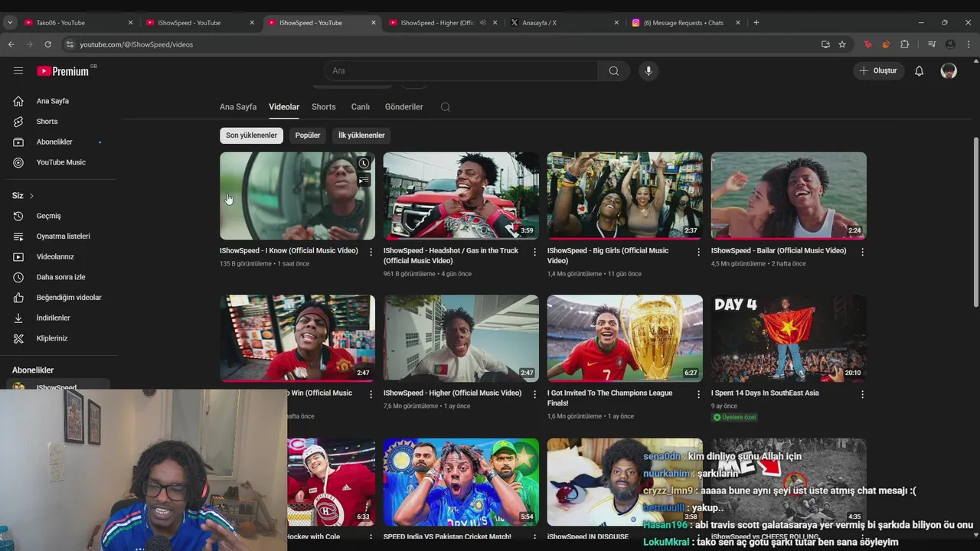
Task: Switch to channel Ana Sayfa tab
Action: click(x=238, y=107)
